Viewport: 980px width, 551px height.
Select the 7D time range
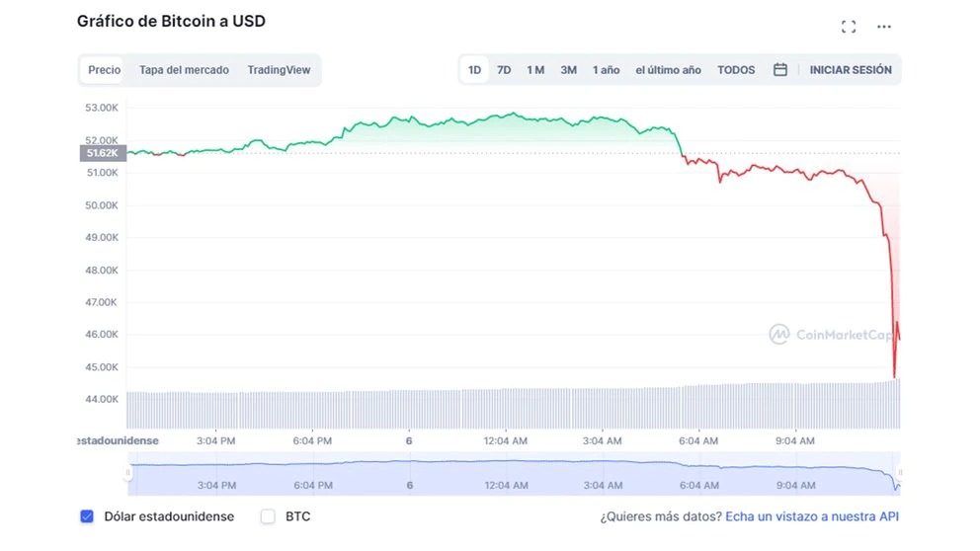point(504,70)
